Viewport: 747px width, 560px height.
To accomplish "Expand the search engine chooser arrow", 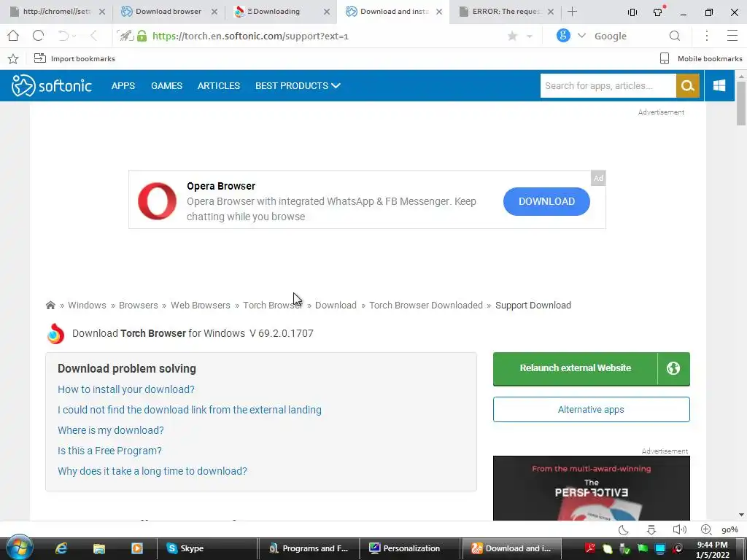I will point(581,36).
